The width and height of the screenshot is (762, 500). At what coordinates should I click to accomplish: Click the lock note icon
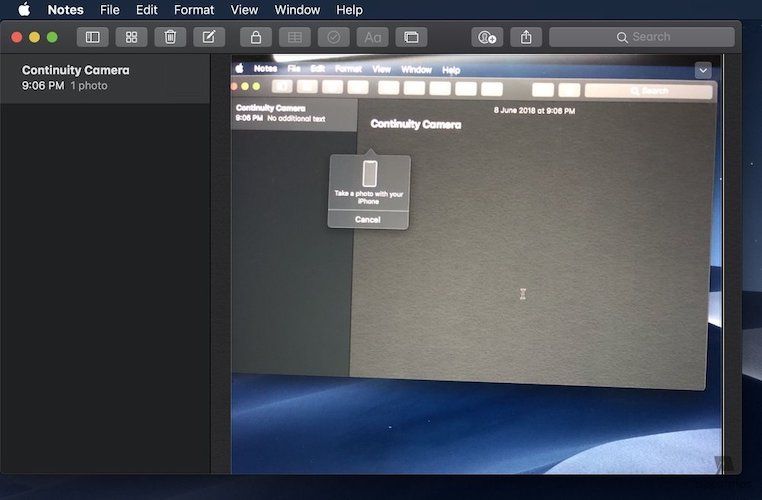256,37
